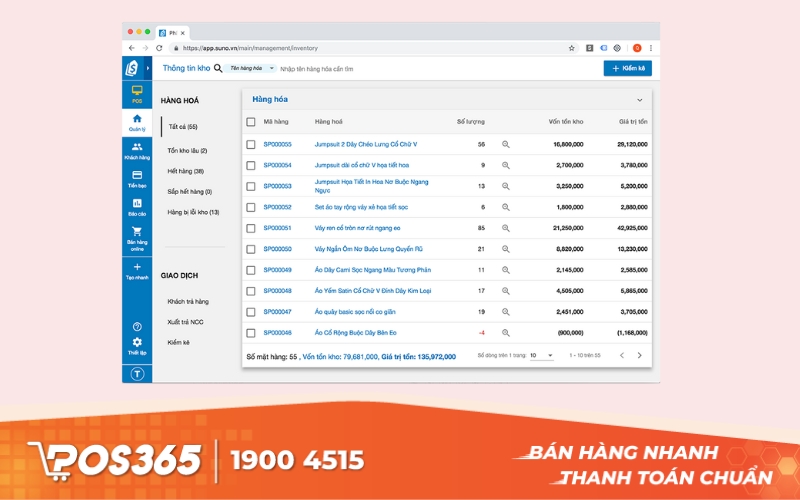Open browser three-dot menu
Viewport: 800px width, 500px height.
[x=651, y=48]
